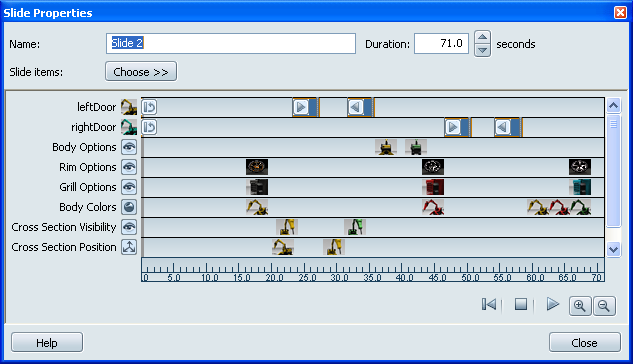Click the Name field containing Slide 2
Screen dimensions: 633x364
(x=231, y=43)
